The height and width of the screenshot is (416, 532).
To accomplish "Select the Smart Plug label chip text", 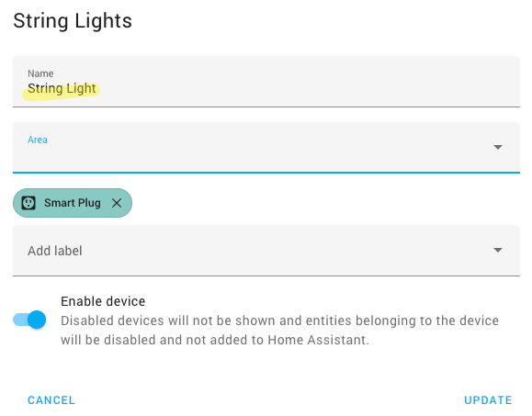I will (x=73, y=203).
